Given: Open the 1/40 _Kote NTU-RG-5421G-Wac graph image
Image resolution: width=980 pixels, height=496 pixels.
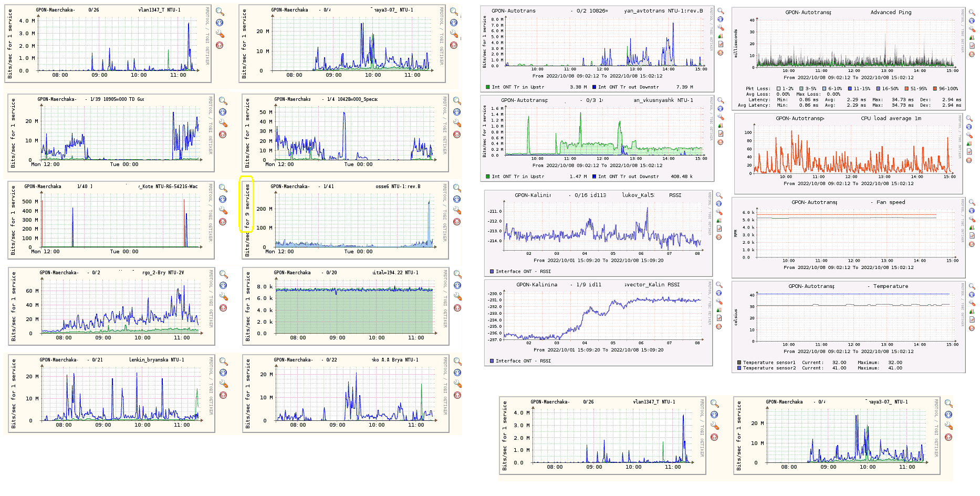Looking at the screenshot, I should coord(111,220).
